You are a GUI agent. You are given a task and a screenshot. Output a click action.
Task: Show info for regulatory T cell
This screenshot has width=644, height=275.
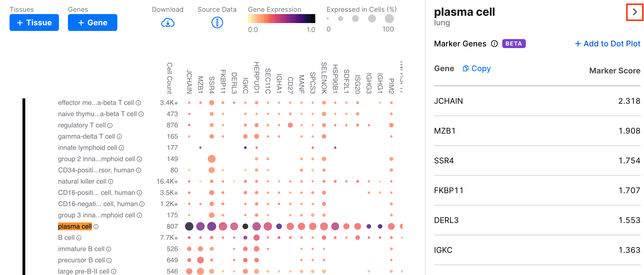tap(110, 125)
